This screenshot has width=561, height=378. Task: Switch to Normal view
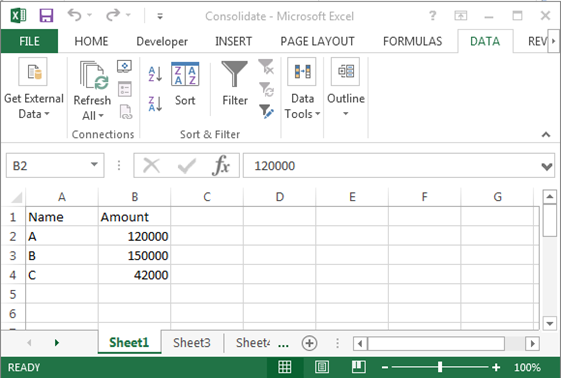[x=285, y=367]
